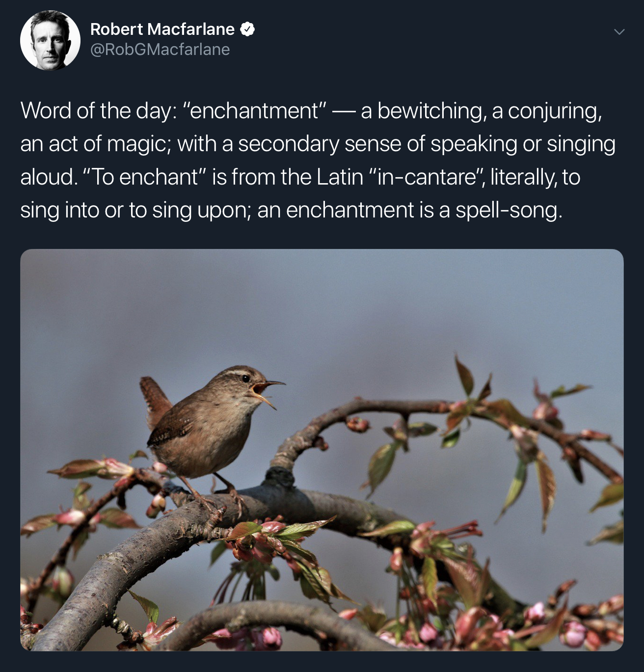
Task: Click the blue verified badge
Action: click(x=247, y=29)
